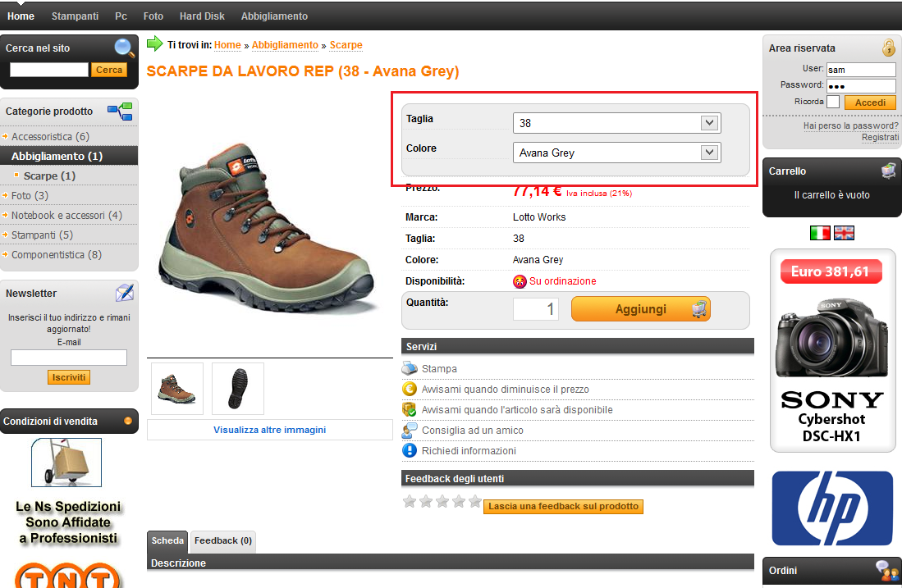Click the User login field
The width and height of the screenshot is (902, 588).
pyautogui.click(x=861, y=70)
